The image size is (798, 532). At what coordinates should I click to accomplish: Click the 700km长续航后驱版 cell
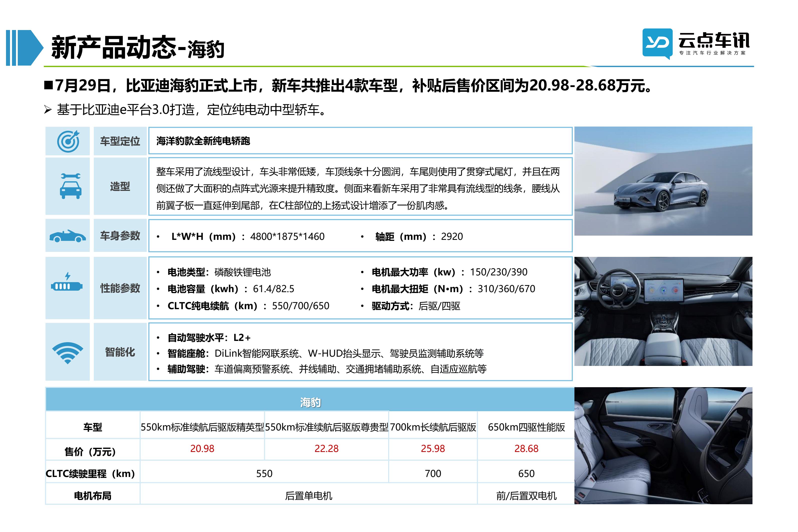pyautogui.click(x=433, y=425)
